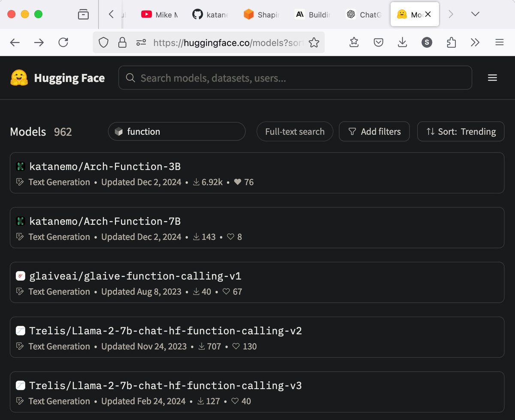Open Add filters
Screen dimensions: 515x420
coord(374,132)
